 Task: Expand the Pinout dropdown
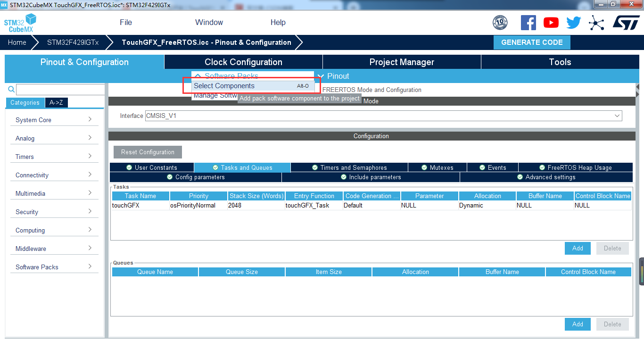334,76
